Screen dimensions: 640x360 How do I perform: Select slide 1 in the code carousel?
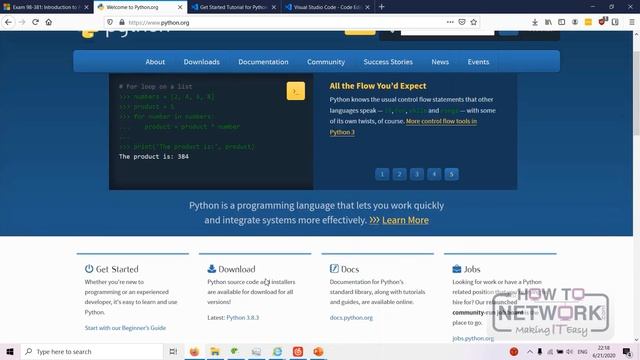click(382, 174)
